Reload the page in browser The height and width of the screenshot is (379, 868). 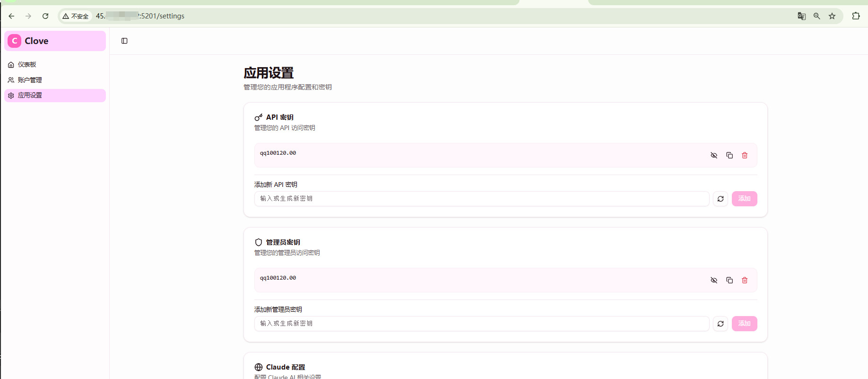pos(45,16)
